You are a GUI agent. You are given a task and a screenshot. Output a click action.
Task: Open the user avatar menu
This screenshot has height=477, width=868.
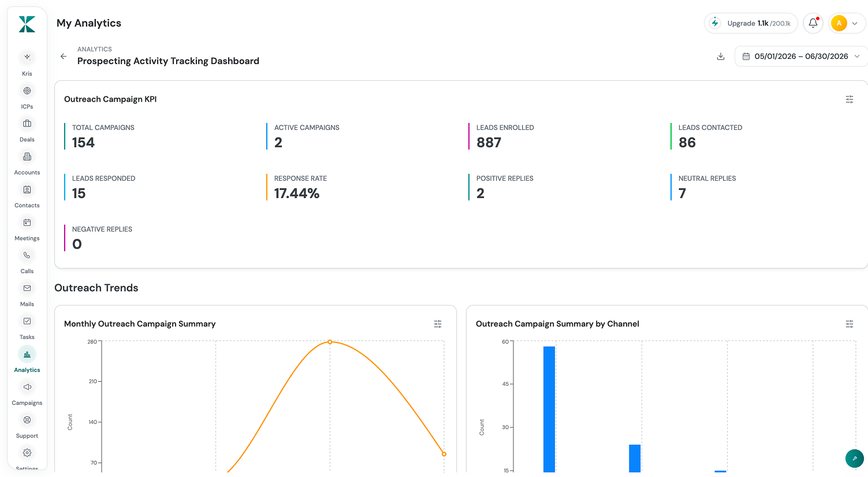click(847, 23)
